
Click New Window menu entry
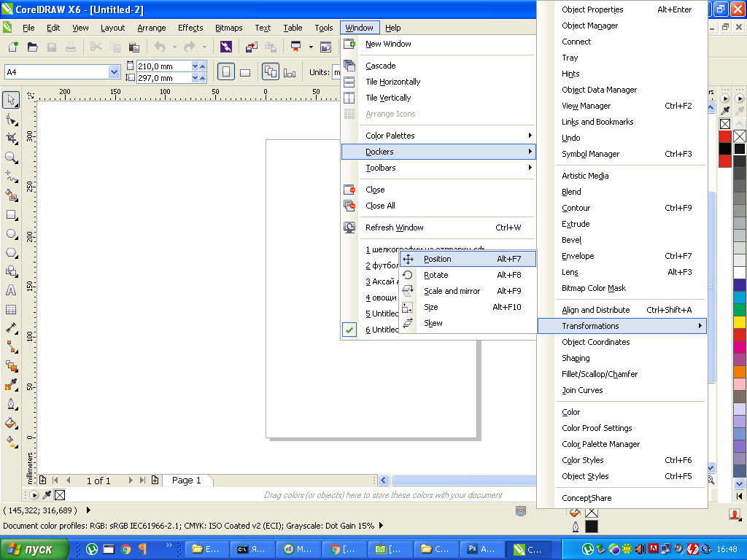coord(438,44)
